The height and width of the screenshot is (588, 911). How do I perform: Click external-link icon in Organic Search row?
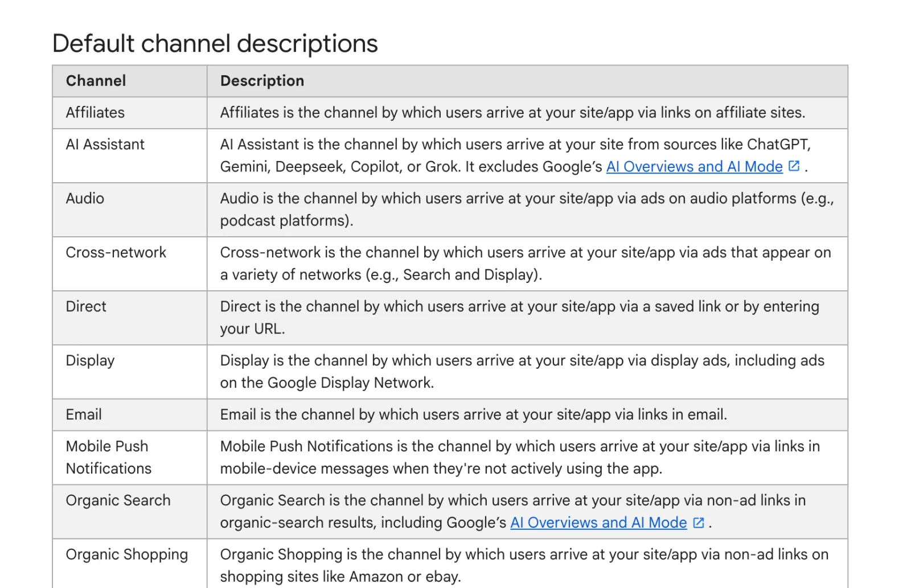pos(698,522)
